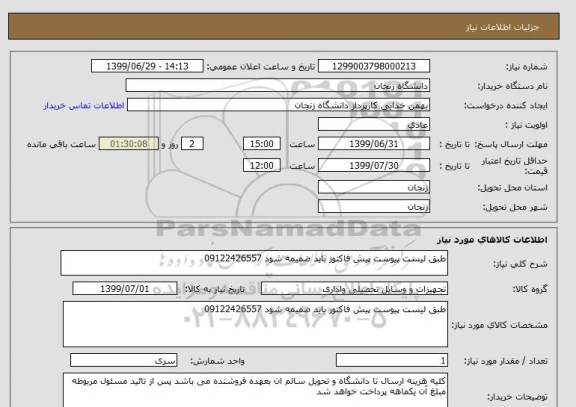Screen dimensions: 576x407
Task: Click the label تعداد / مقدار مورد نیاز
Action: 506,361
